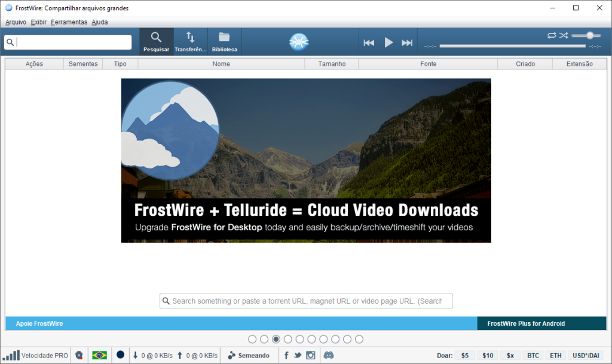Sort results by the Tamanho column
Viewport: 612px width, 364px height.
coord(331,63)
